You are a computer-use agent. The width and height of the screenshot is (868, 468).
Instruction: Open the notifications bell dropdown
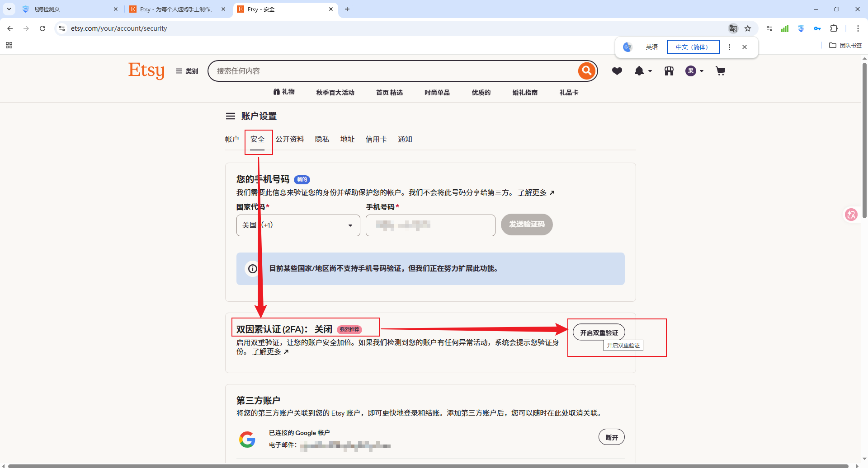(643, 71)
